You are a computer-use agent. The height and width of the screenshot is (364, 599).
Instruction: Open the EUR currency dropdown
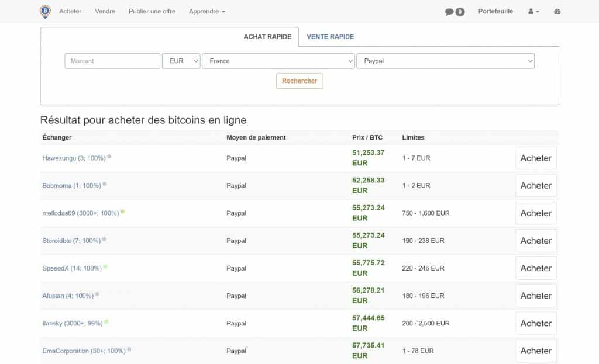click(x=181, y=60)
